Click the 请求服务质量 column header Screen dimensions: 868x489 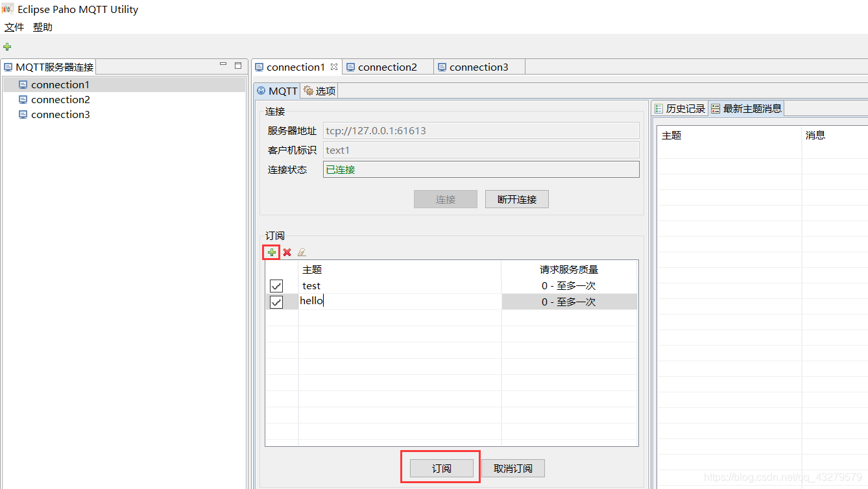(569, 269)
